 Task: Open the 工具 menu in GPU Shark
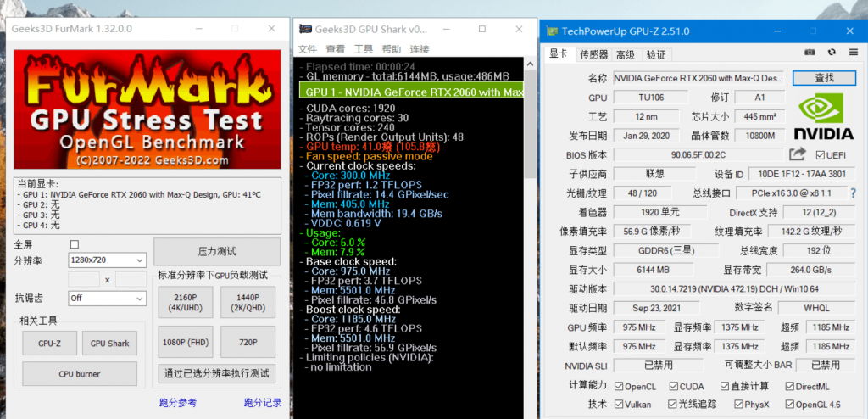point(364,49)
